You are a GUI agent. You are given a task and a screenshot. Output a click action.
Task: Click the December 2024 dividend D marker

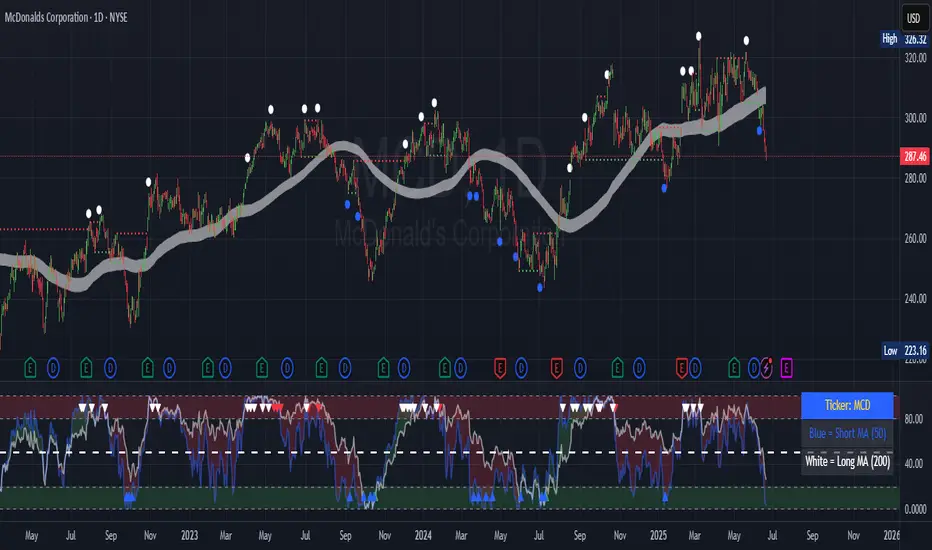click(x=639, y=369)
